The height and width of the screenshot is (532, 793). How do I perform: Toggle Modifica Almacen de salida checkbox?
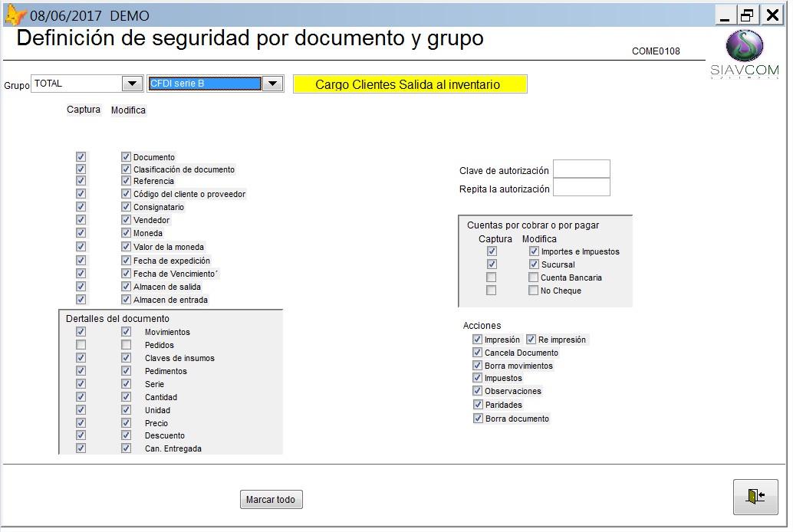126,286
